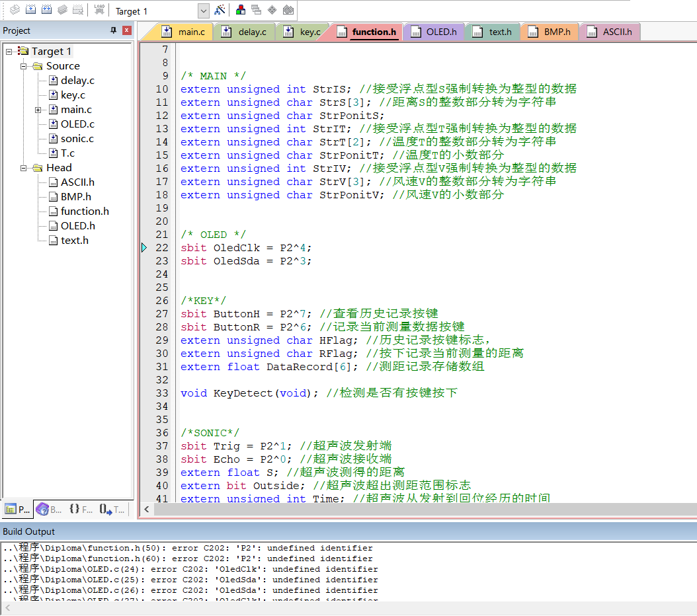This screenshot has width=697, height=616.
Task: Collapse the Head group folder
Action: click(x=23, y=168)
